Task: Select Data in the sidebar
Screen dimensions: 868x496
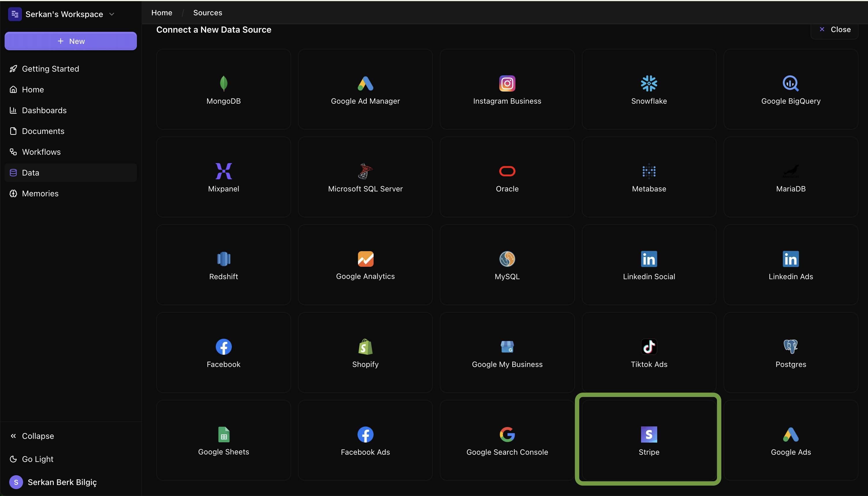Action: tap(70, 172)
